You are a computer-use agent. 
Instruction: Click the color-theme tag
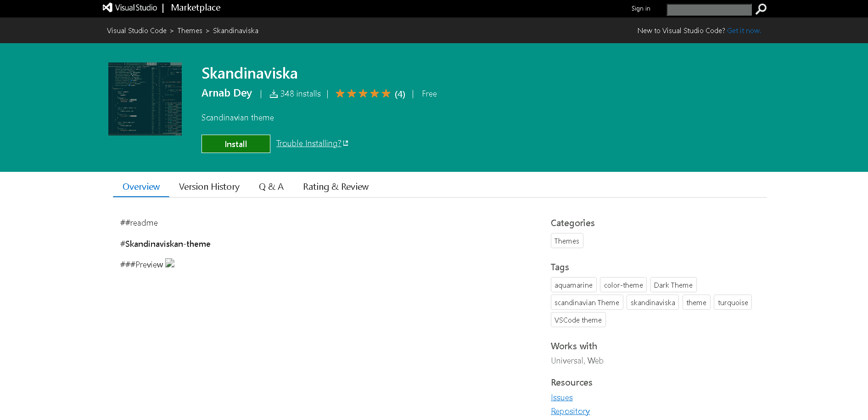click(623, 285)
